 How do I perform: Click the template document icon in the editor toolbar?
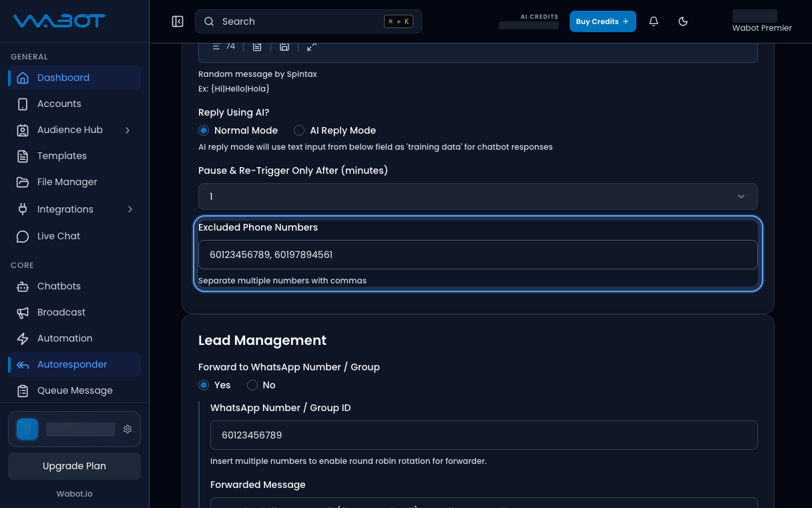(257, 46)
